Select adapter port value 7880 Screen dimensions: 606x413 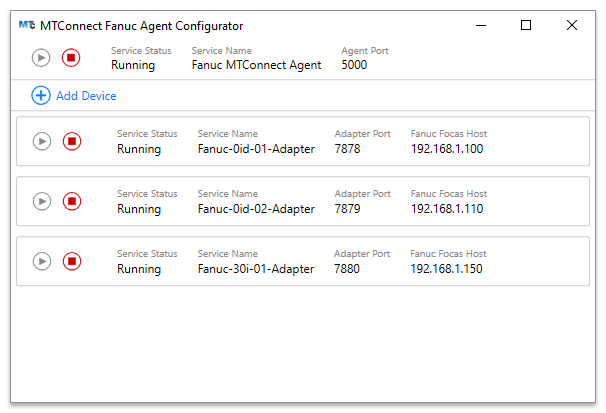tap(347, 269)
